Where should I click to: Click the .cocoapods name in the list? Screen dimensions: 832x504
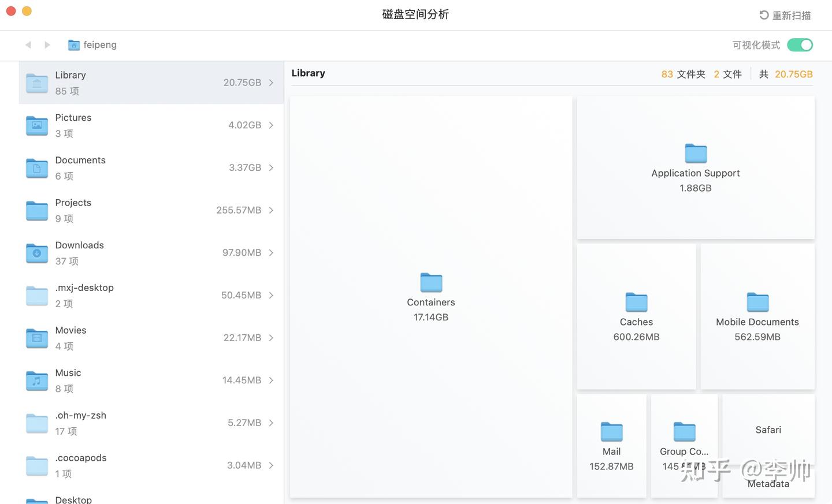81,458
